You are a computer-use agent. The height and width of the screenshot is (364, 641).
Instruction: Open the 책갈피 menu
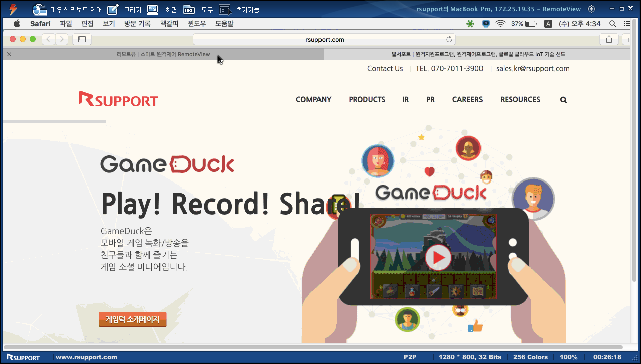pos(169,24)
